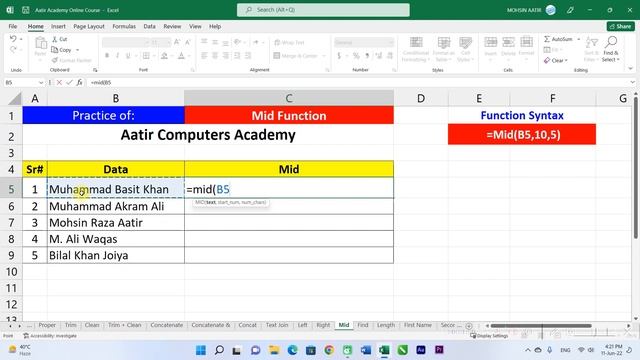
Task: Open the Windows Start menu
Action: click(201, 350)
